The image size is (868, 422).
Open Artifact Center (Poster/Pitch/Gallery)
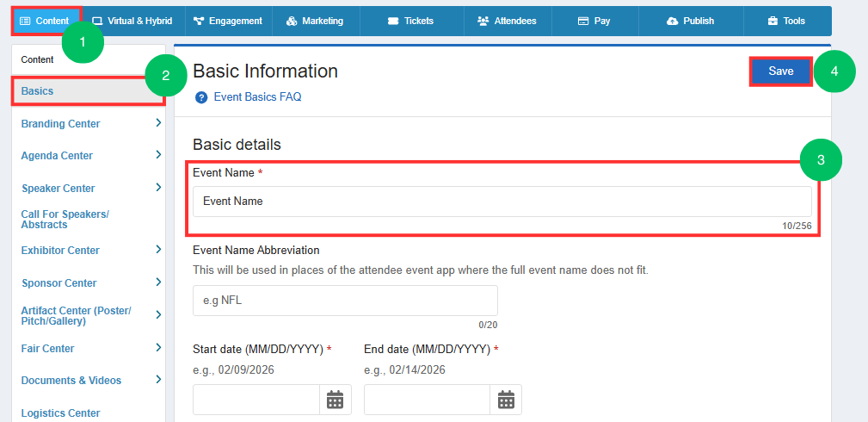pyautogui.click(x=76, y=315)
